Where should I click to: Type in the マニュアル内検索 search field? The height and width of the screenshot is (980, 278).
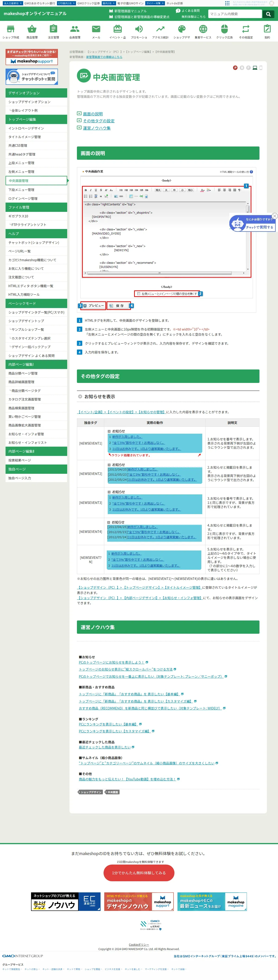(235, 14)
